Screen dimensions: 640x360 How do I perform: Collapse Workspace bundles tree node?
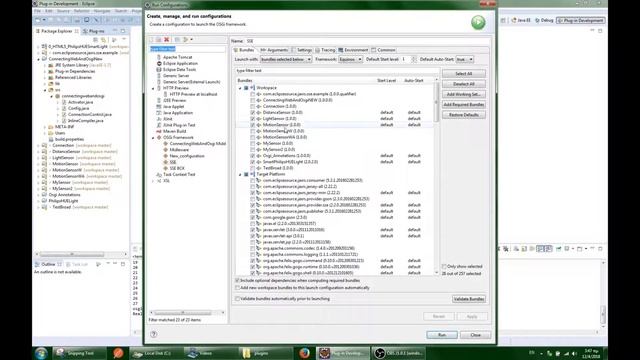(240, 88)
